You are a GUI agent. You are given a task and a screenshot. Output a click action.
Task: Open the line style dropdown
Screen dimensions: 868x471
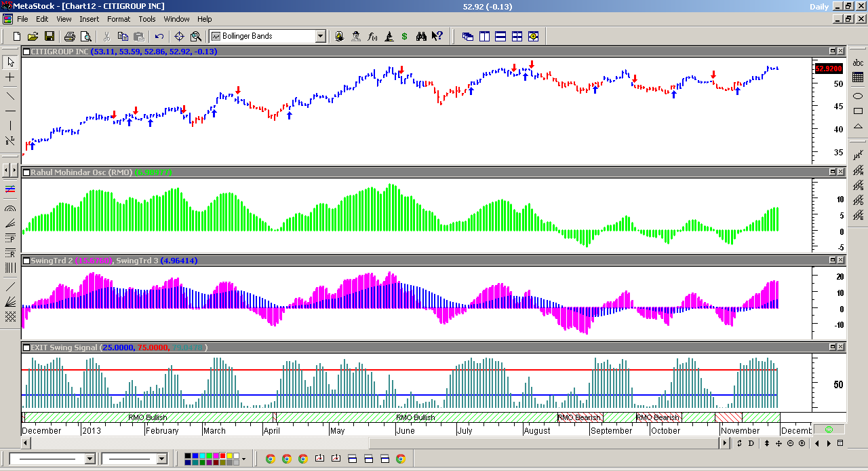point(90,459)
